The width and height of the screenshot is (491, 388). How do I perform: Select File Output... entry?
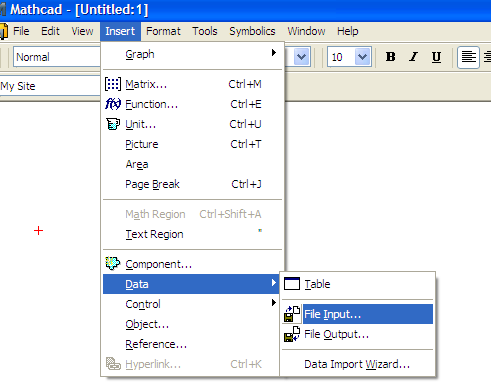coord(357,334)
